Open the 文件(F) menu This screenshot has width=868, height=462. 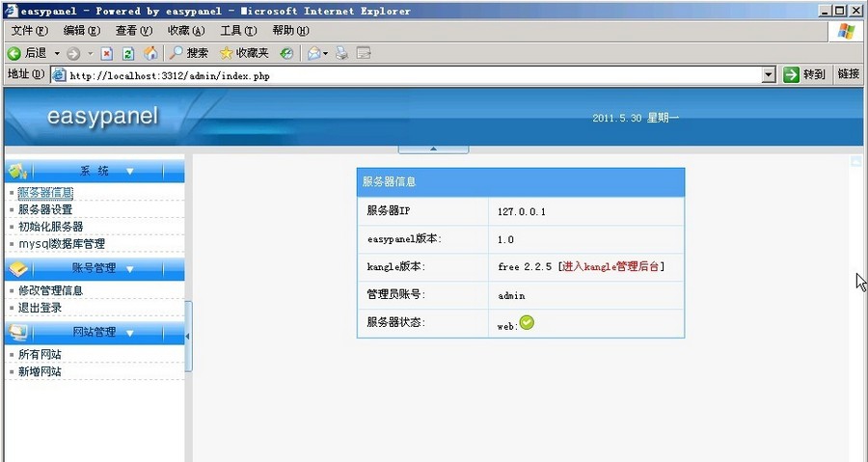pos(30,31)
